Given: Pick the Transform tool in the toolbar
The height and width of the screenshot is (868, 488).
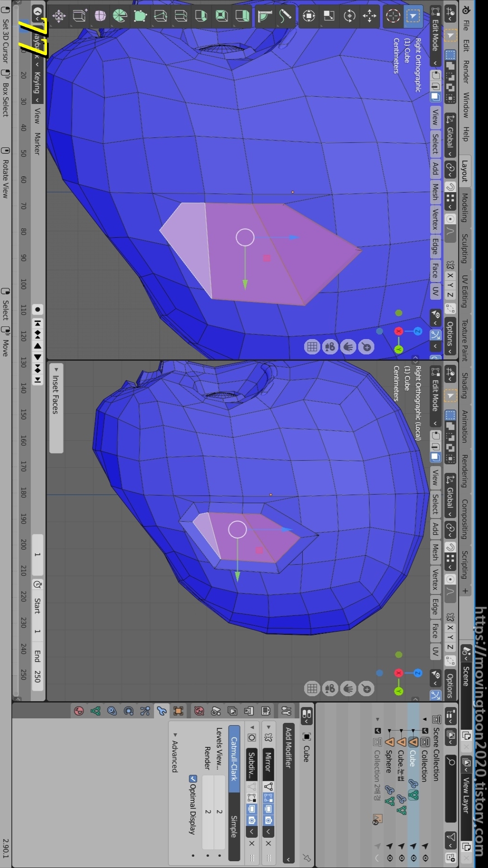Looking at the screenshot, I should point(309,16).
